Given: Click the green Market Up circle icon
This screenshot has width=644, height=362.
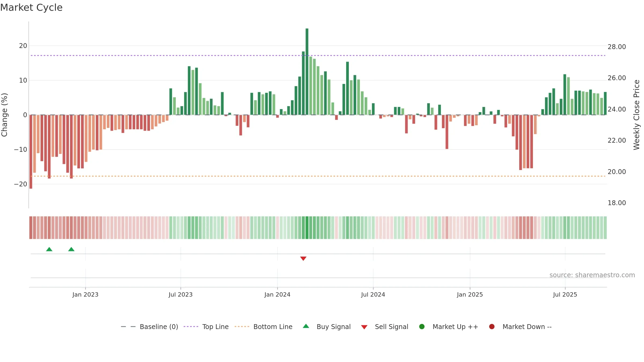Looking at the screenshot, I should coord(422,327).
